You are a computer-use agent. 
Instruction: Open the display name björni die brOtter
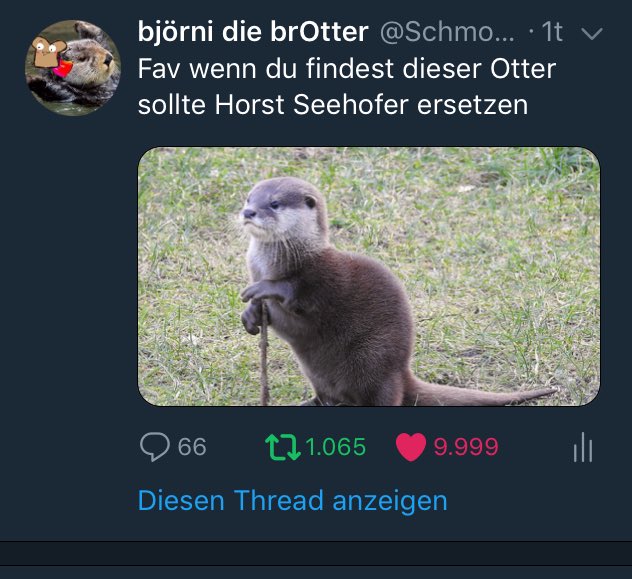(x=253, y=32)
